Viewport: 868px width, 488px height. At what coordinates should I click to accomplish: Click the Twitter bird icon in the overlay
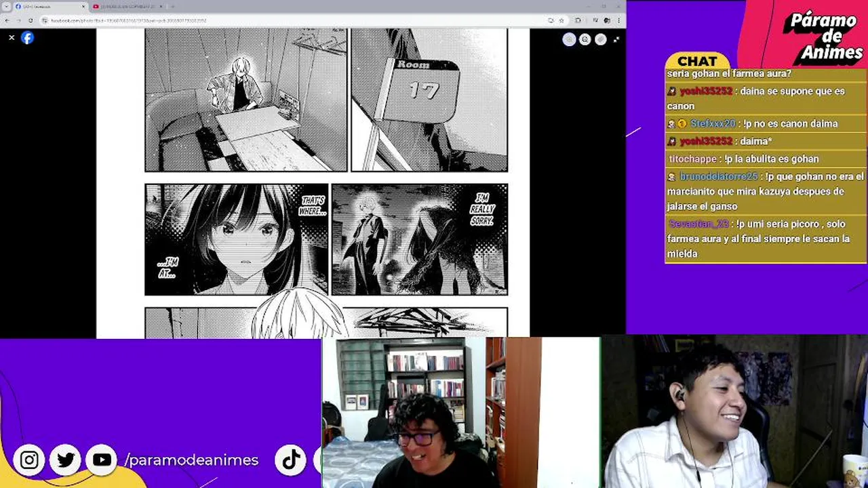[x=66, y=460]
